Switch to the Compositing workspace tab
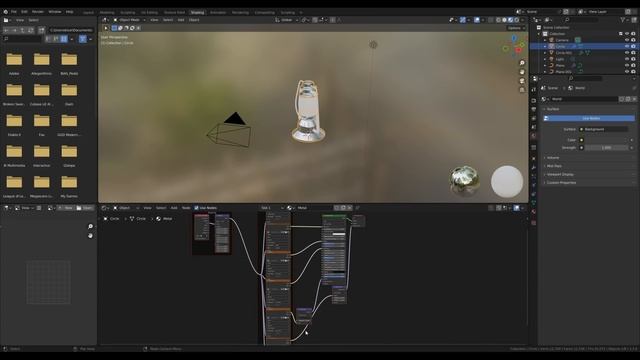This screenshot has width=640, height=360. [x=264, y=13]
